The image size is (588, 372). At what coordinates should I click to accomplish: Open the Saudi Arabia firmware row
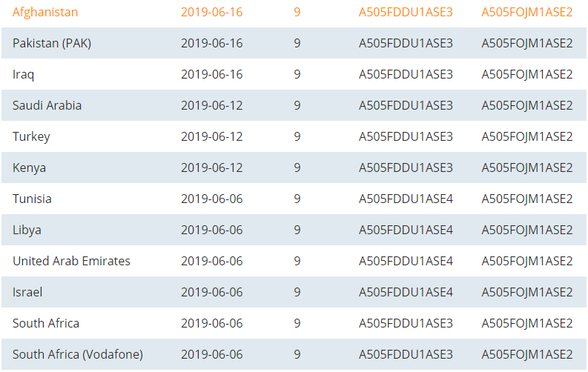coord(294,105)
